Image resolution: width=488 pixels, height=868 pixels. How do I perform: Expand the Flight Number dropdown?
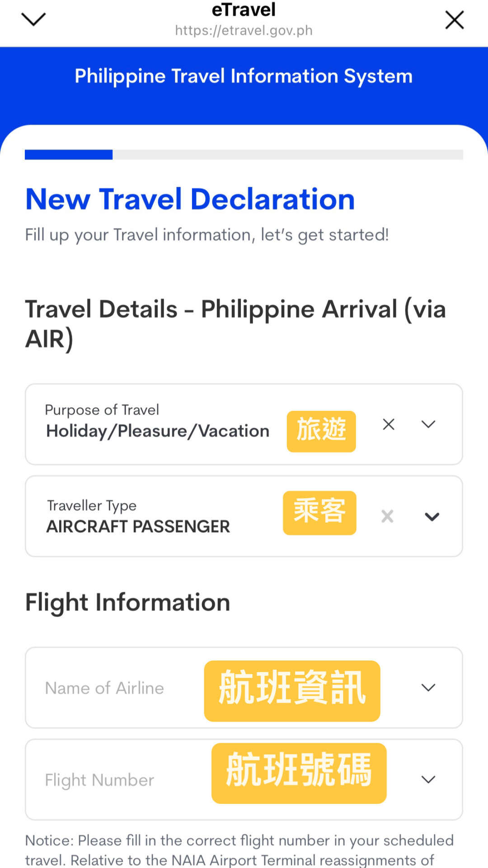pyautogui.click(x=428, y=779)
